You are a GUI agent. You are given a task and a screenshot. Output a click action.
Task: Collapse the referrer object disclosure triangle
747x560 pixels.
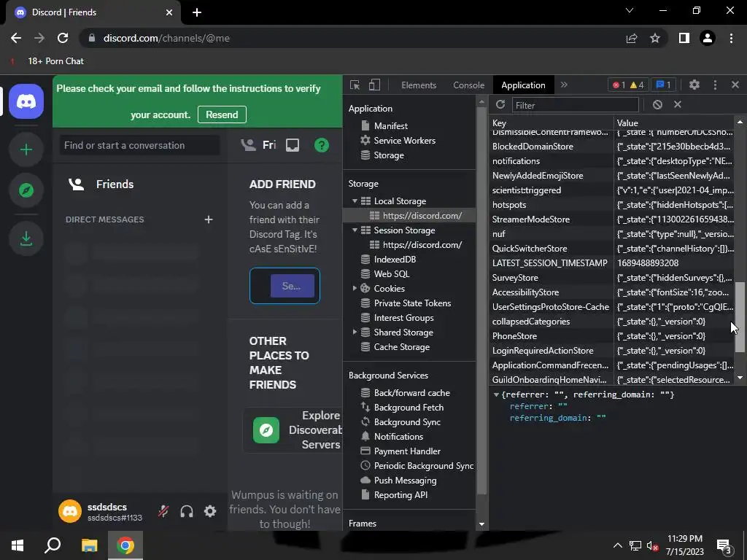click(496, 394)
